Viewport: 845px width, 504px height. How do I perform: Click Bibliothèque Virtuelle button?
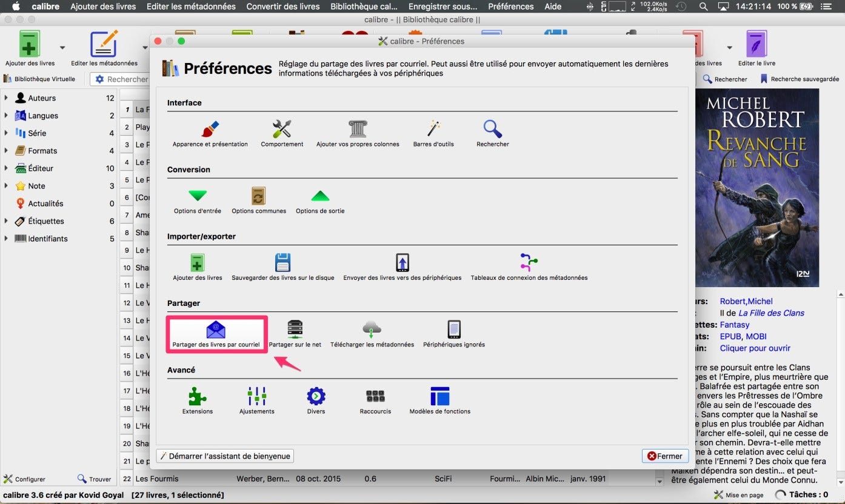(39, 79)
